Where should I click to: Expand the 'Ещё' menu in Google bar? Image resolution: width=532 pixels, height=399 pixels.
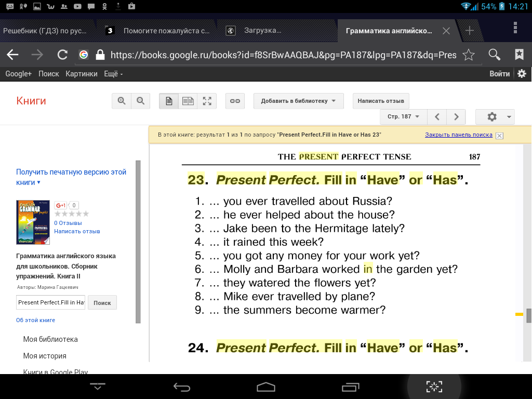[x=113, y=74]
